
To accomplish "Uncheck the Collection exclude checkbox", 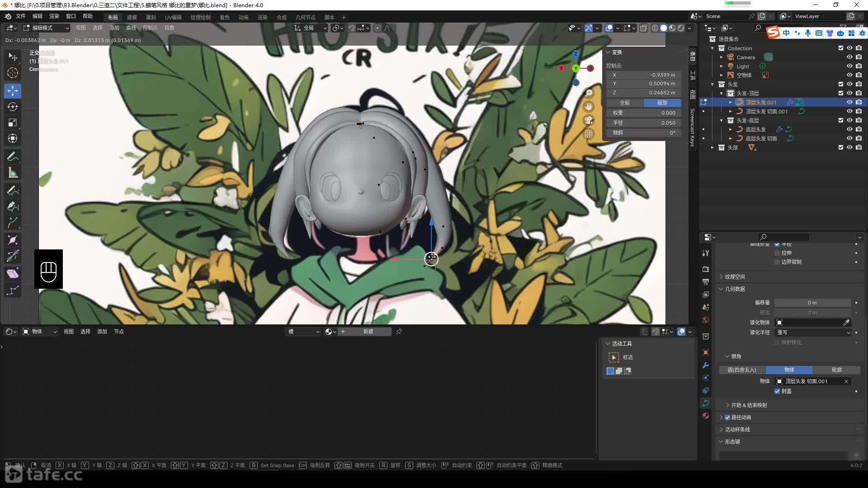I will pyautogui.click(x=841, y=48).
